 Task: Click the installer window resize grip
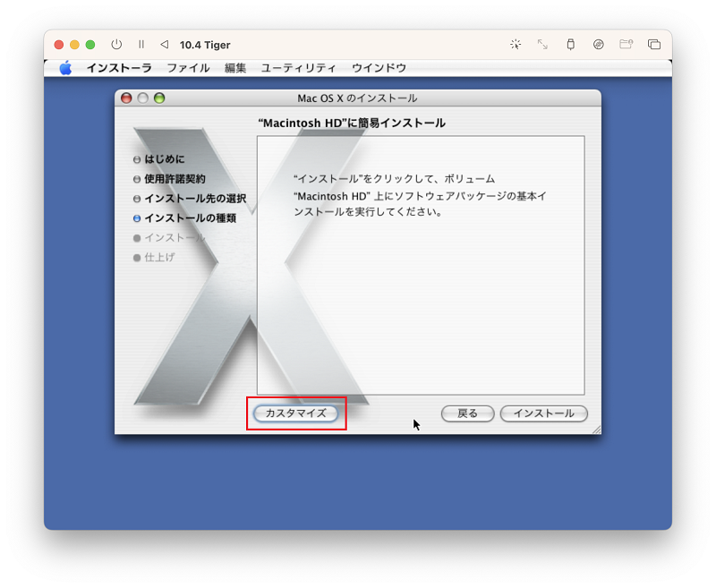596,429
